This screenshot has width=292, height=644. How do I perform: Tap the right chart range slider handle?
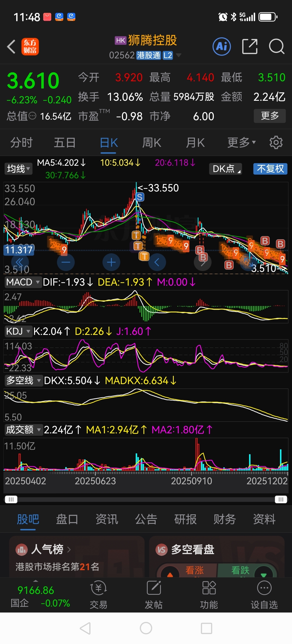pyautogui.click(x=281, y=499)
